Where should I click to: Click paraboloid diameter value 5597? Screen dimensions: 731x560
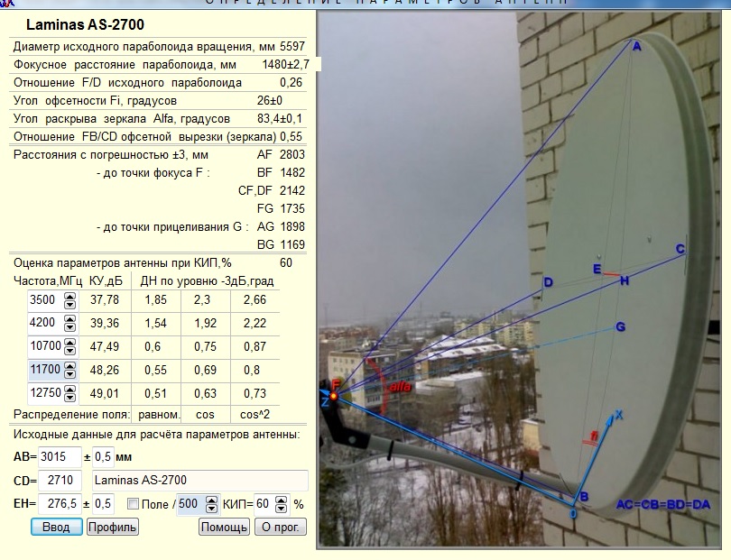click(292, 47)
